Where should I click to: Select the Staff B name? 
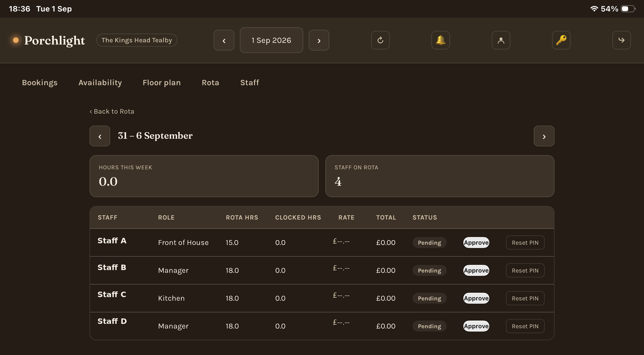pos(112,268)
